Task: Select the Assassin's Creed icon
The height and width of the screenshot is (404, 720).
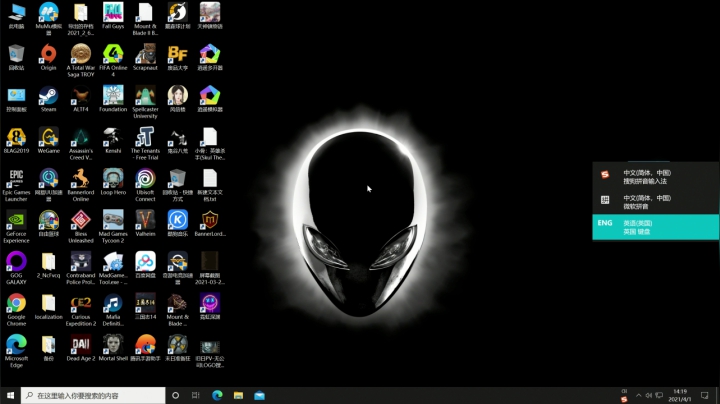Action: (81, 143)
